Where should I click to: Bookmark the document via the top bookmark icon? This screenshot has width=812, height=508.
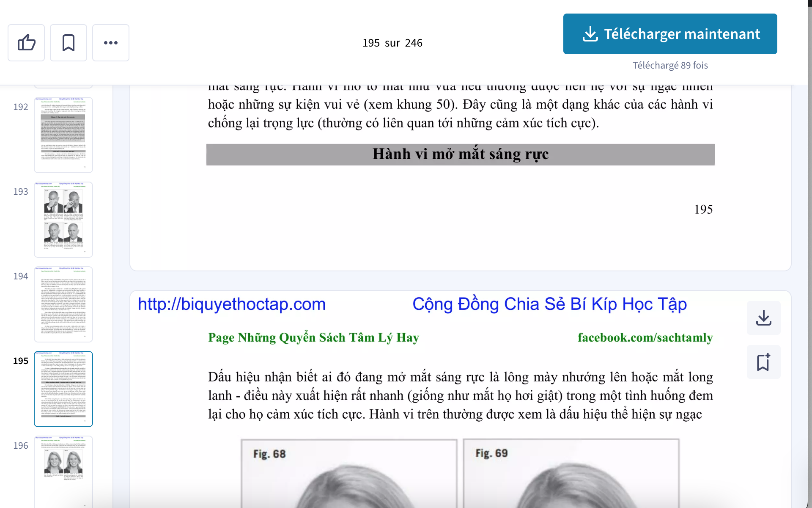pyautogui.click(x=69, y=43)
